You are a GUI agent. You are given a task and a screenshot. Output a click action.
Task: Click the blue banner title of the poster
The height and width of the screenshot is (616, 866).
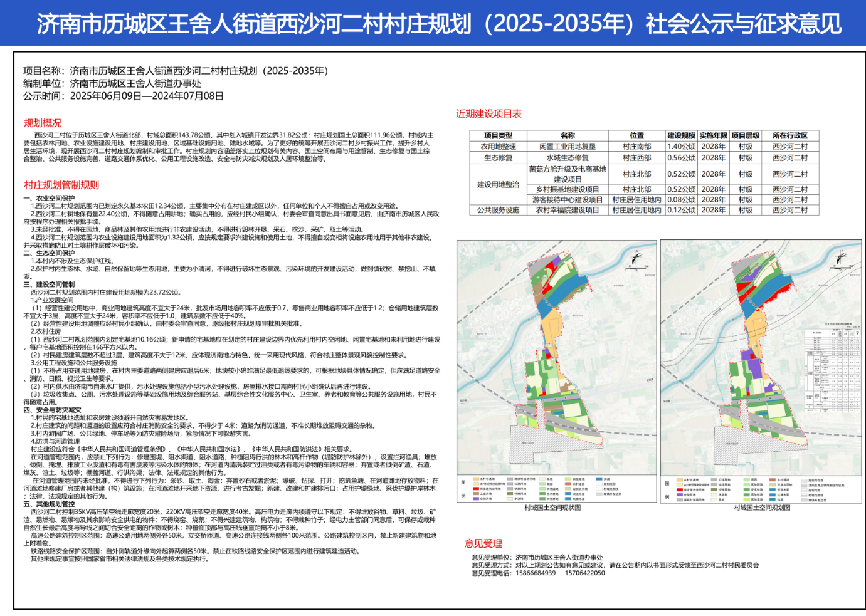439,24
